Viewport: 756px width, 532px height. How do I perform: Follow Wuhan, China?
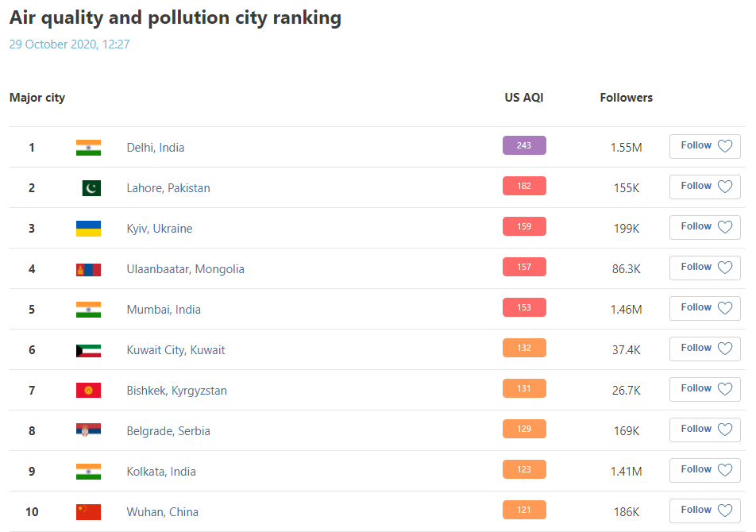705,511
